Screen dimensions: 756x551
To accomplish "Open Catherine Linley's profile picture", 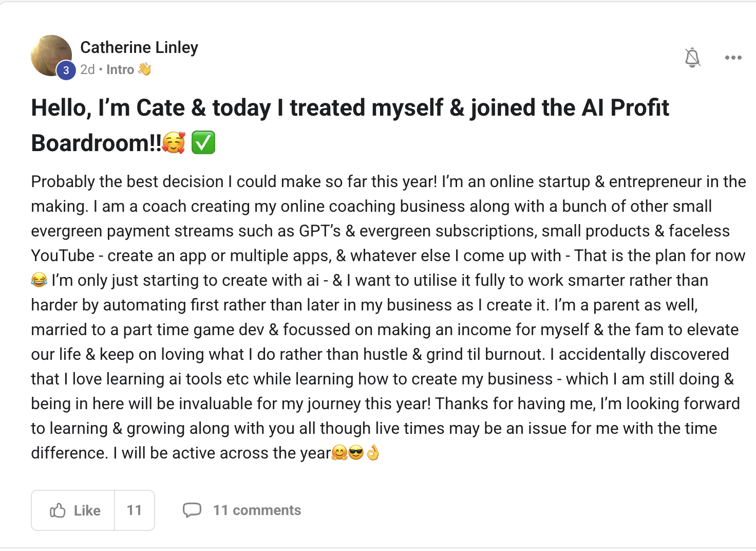I will pos(51,56).
